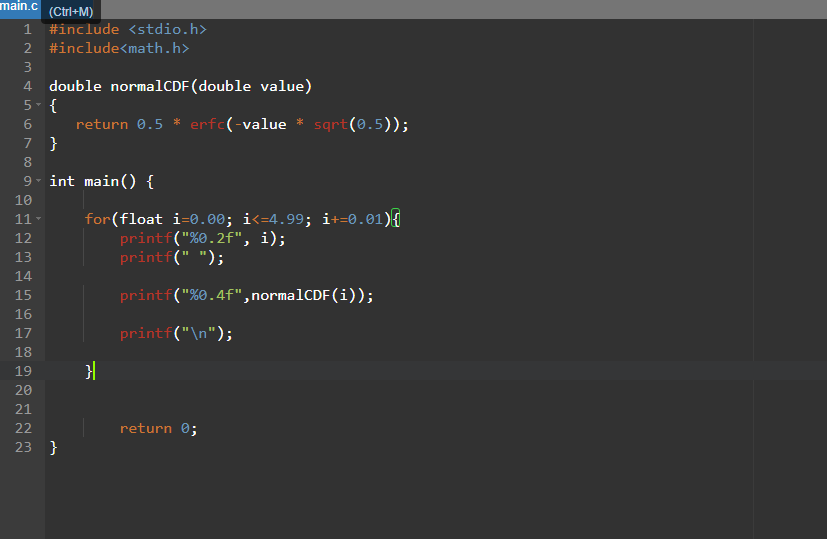This screenshot has height=539, width=827.
Task: Click line number 15 in the gutter
Action: click(23, 295)
